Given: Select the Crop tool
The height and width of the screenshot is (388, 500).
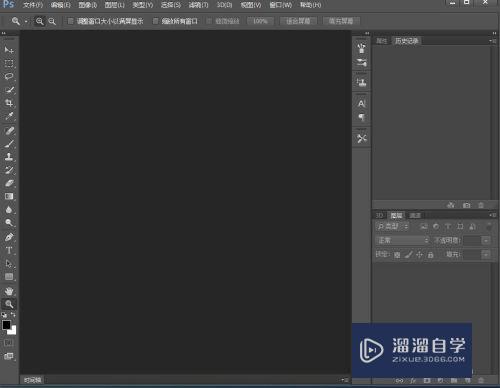Looking at the screenshot, I should [x=9, y=103].
